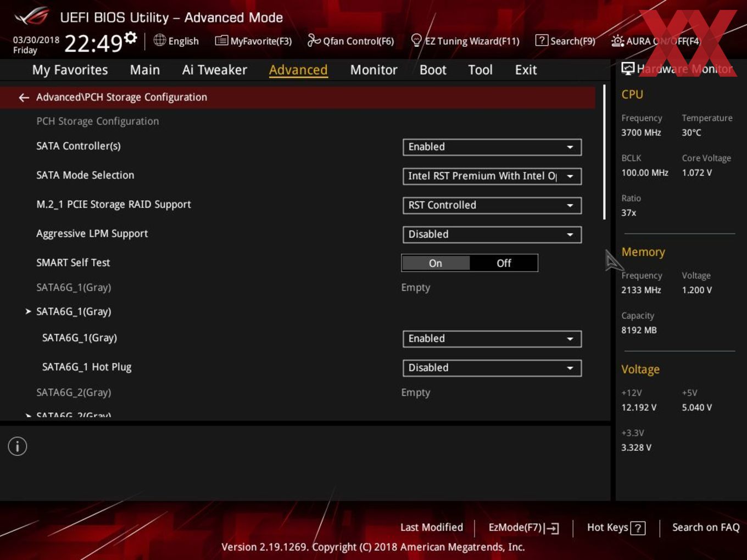Open Qfan Control fan icon
This screenshot has height=560, width=747.
click(x=314, y=40)
